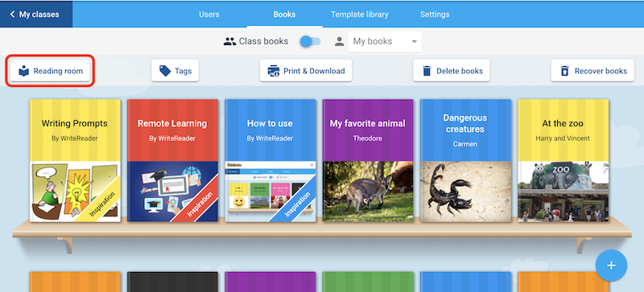644x292 pixels.
Task: Go back via My classes chevron
Action: [x=12, y=14]
